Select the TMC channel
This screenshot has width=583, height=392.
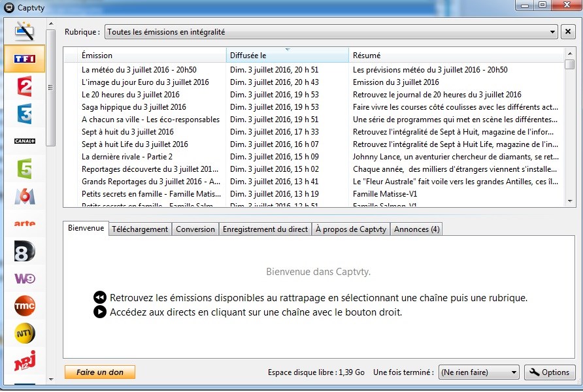click(25, 305)
